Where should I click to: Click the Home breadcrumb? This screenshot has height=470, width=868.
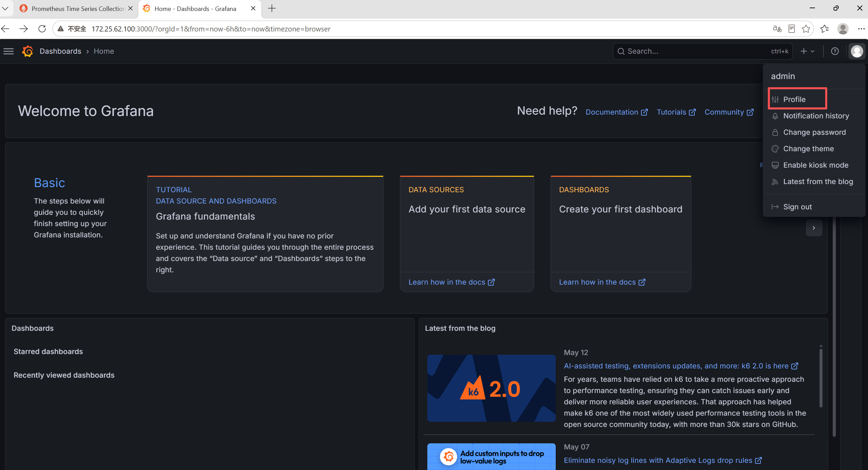click(104, 51)
